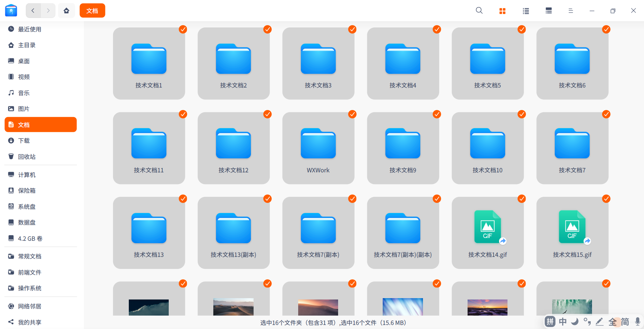Uncheck the checkmark on 技术文档2
The width and height of the screenshot is (644, 329).
coord(267,30)
